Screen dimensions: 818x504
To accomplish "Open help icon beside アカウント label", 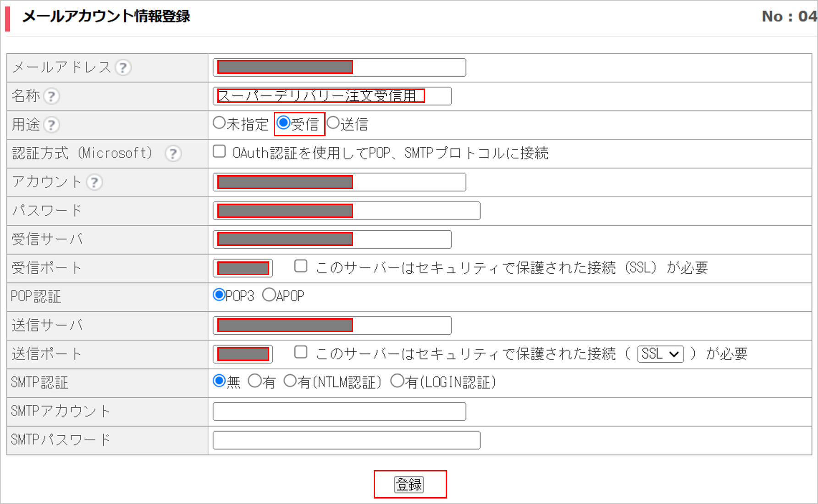I will tap(94, 182).
